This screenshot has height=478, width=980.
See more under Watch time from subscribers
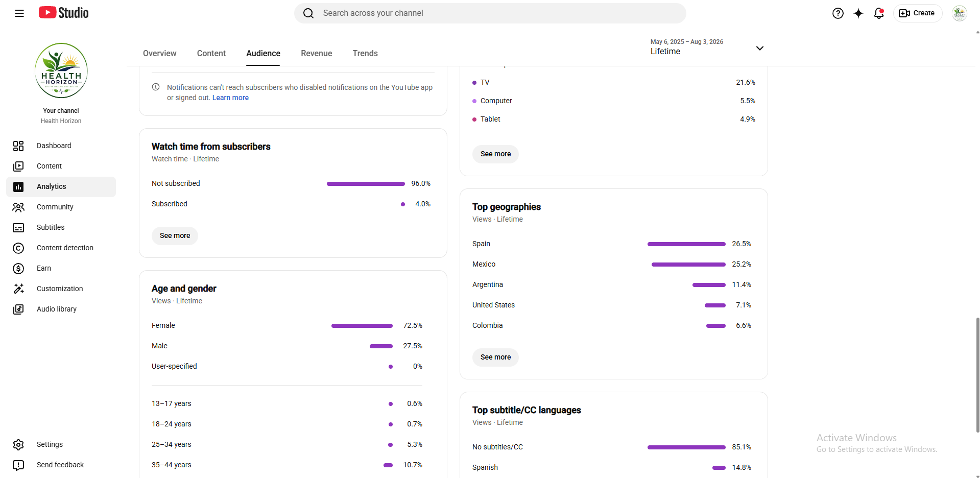175,235
